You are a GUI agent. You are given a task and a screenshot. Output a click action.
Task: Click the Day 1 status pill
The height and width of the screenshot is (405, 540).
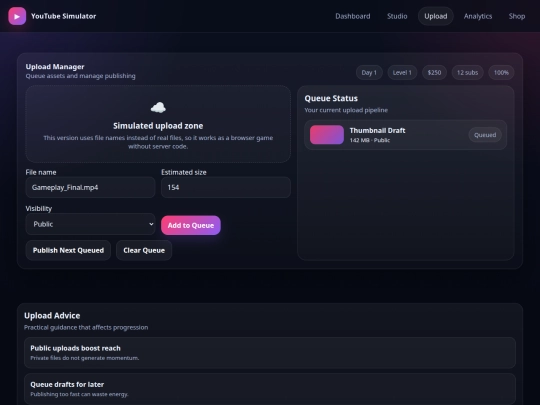pyautogui.click(x=369, y=73)
